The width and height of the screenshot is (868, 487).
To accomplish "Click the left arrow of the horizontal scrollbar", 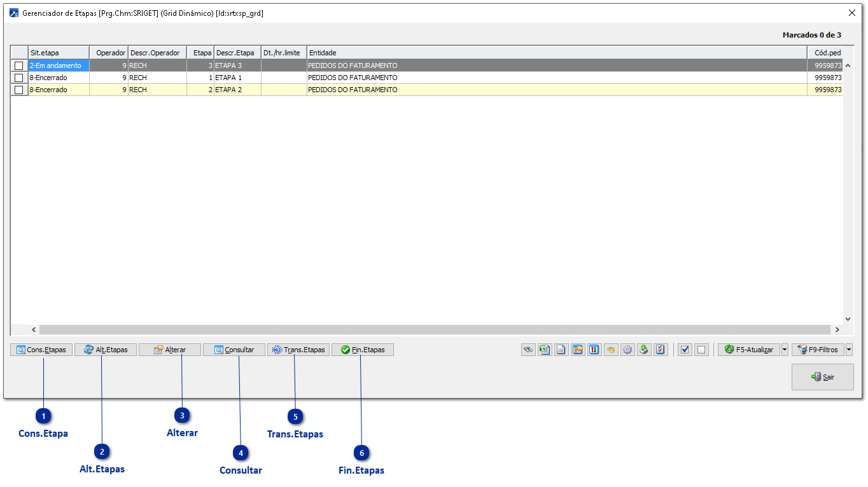I will pyautogui.click(x=34, y=330).
